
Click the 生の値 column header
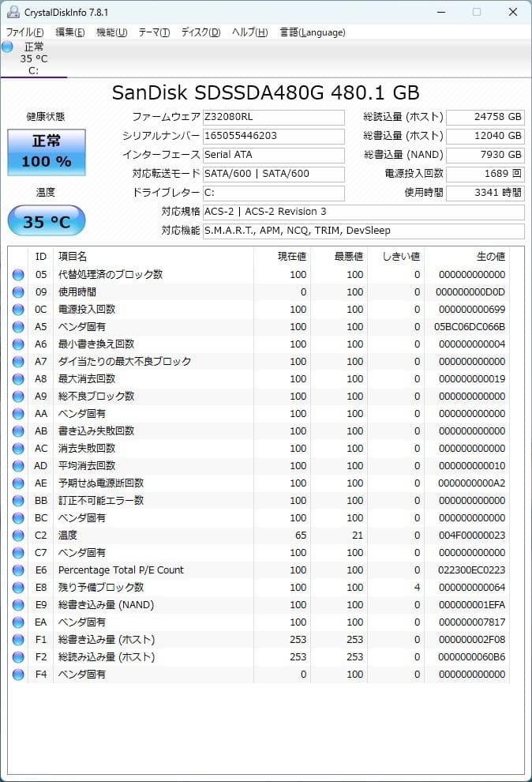click(x=466, y=257)
